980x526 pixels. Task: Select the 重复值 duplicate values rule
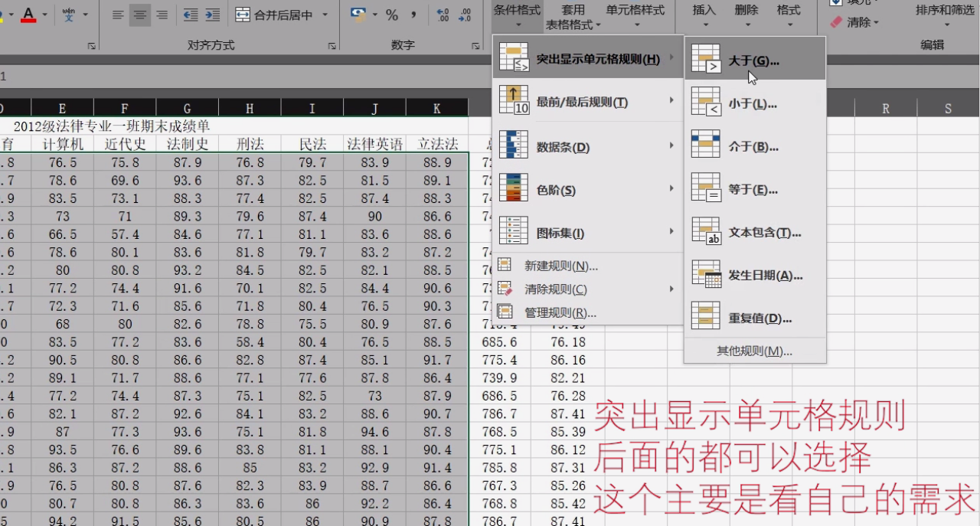758,317
